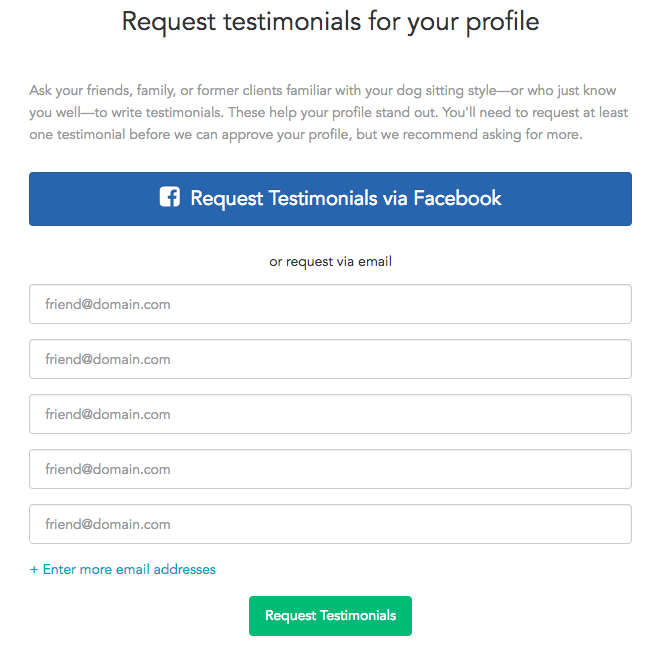Viewport: 660px width, 648px height.
Task: Focus the fifth and last email field
Action: click(x=330, y=524)
